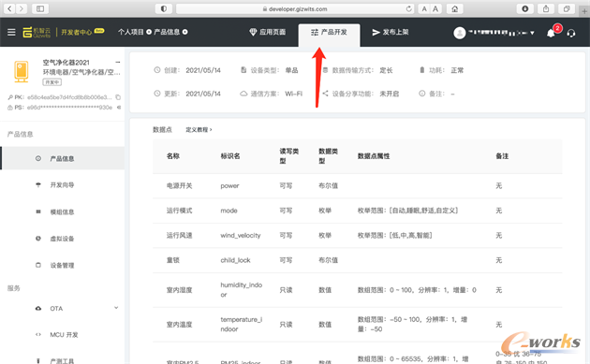Click the 备注 column header
Screen dimensions: 590x364
(x=502, y=156)
